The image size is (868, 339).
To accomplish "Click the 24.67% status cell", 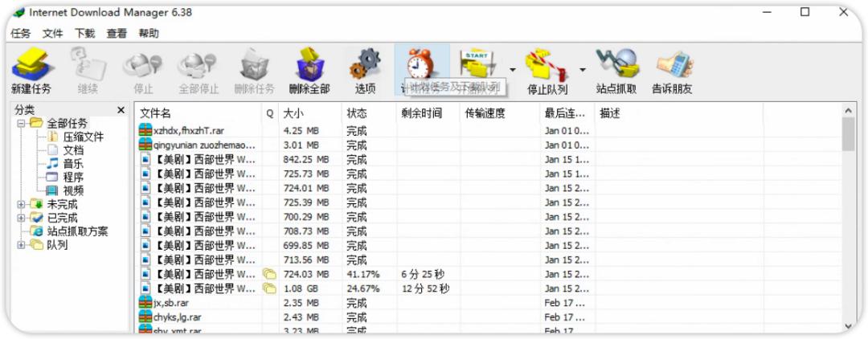I will [x=363, y=288].
